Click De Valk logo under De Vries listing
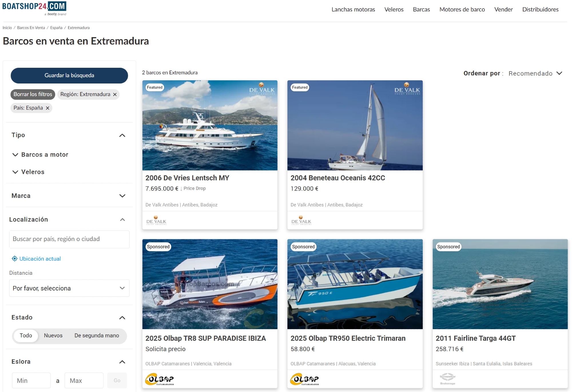572x392 pixels. click(x=156, y=220)
